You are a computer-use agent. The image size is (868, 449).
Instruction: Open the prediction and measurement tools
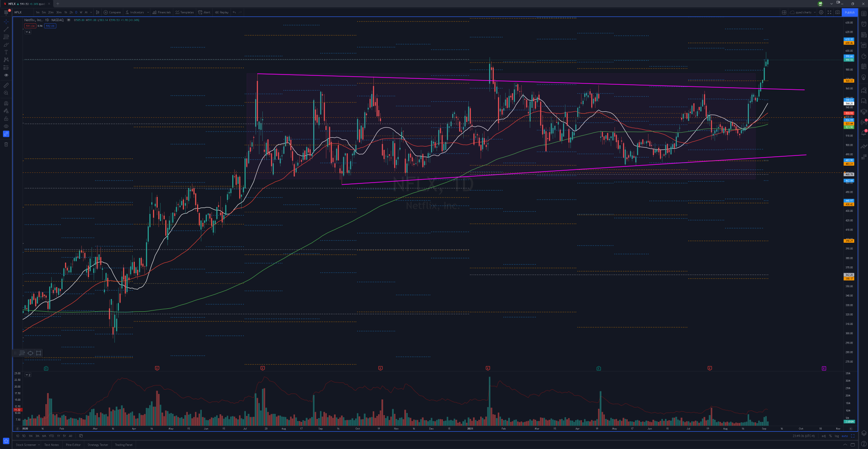point(6,67)
